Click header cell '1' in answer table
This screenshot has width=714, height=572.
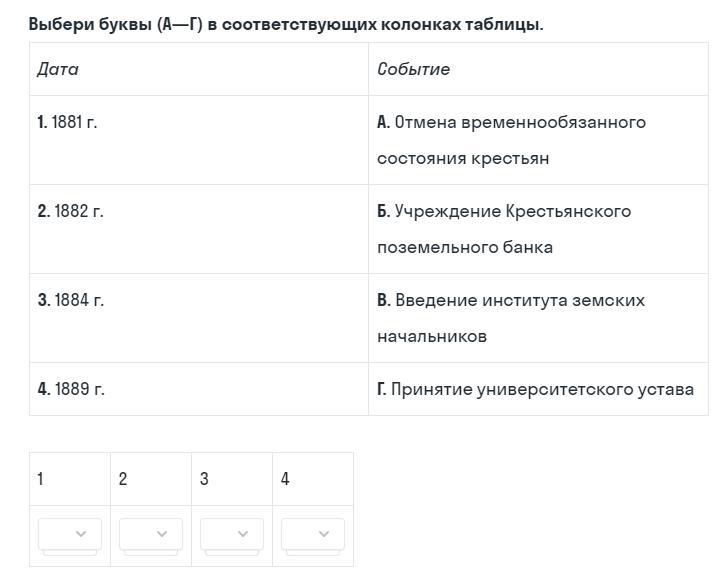[x=70, y=479]
